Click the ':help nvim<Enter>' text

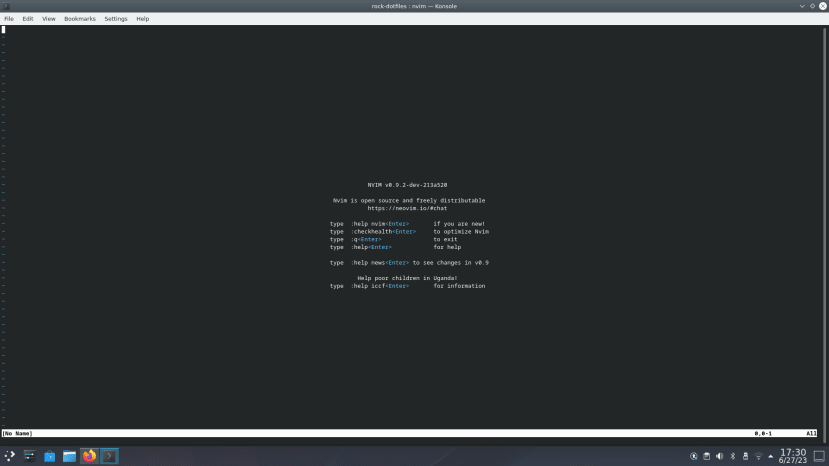380,224
